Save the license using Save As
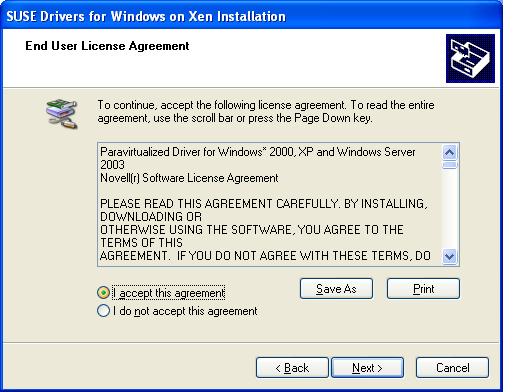The width and height of the screenshot is (512, 392). click(336, 289)
